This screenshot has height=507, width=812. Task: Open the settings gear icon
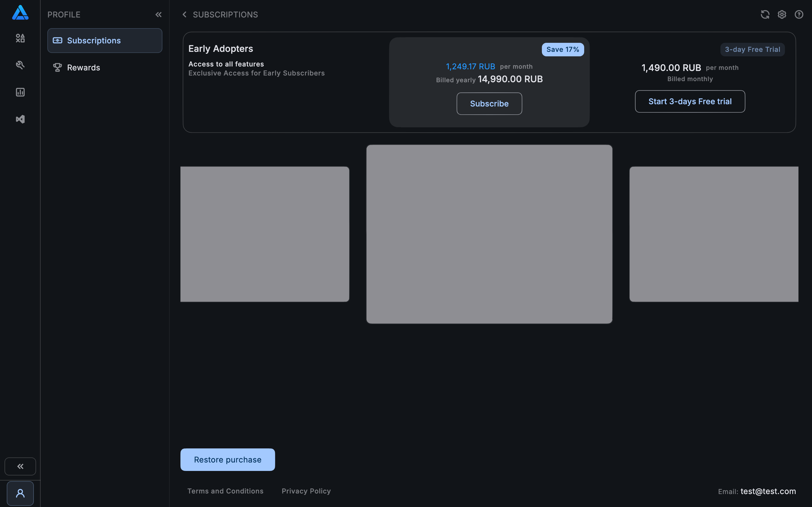click(782, 14)
